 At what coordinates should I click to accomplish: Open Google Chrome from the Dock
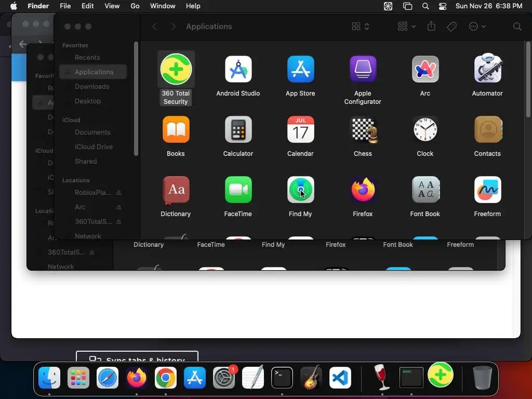click(x=166, y=378)
